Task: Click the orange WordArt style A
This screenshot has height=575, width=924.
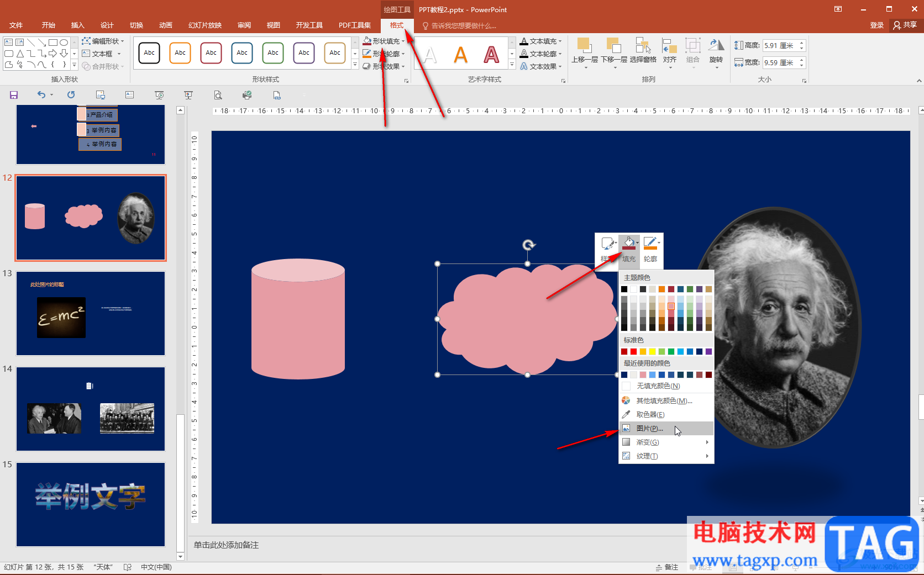Action: [x=460, y=55]
